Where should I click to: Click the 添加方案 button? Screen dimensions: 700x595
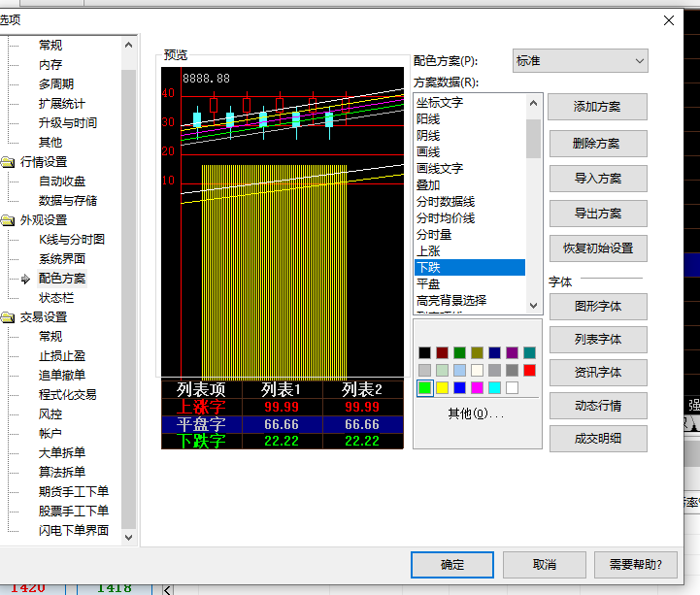(x=597, y=107)
